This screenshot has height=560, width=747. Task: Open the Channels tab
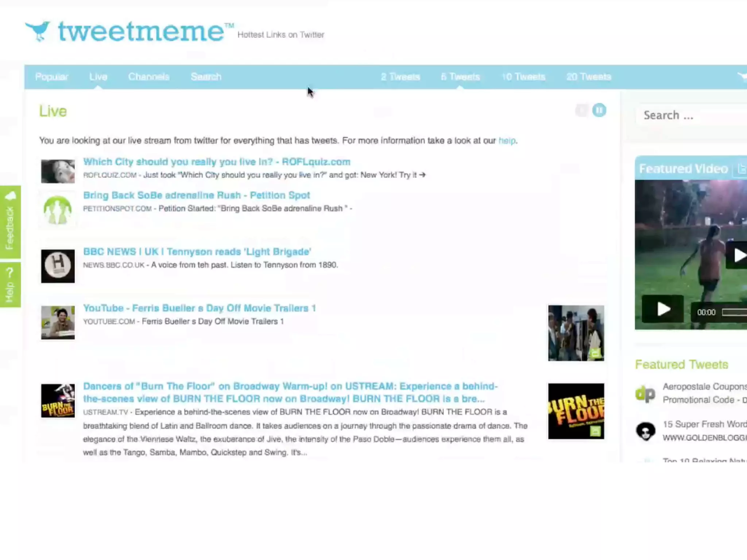point(149,77)
